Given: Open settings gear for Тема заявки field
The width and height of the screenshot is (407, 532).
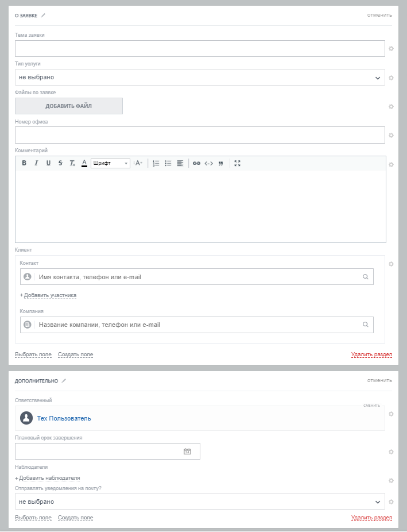Looking at the screenshot, I should pos(391,49).
